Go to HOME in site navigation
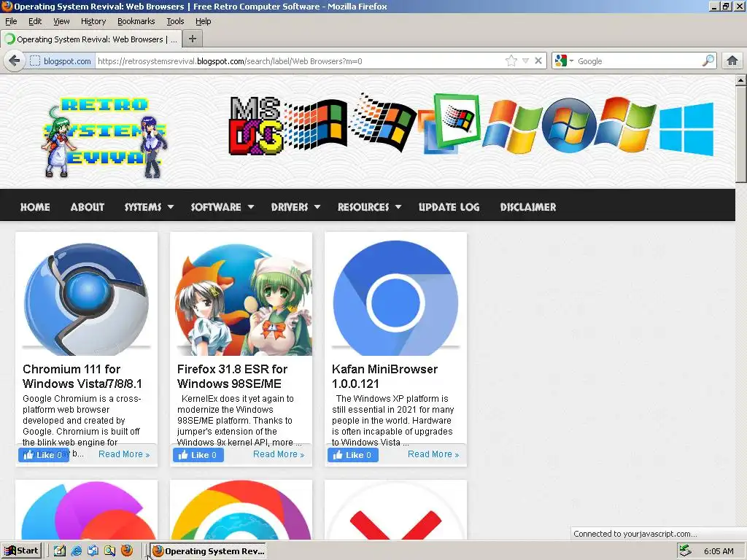The image size is (747, 560). pyautogui.click(x=35, y=207)
